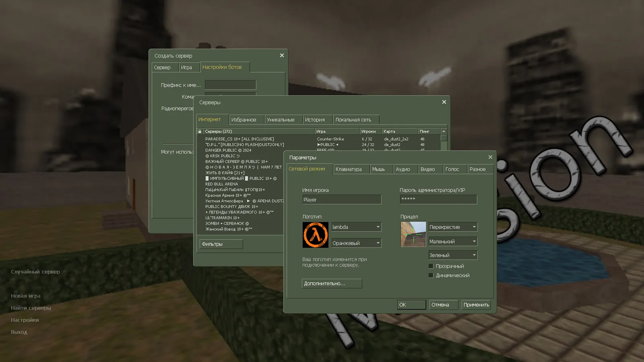The width and height of the screenshot is (644, 362).
Task: Close the Серверы window
Action: [444, 102]
